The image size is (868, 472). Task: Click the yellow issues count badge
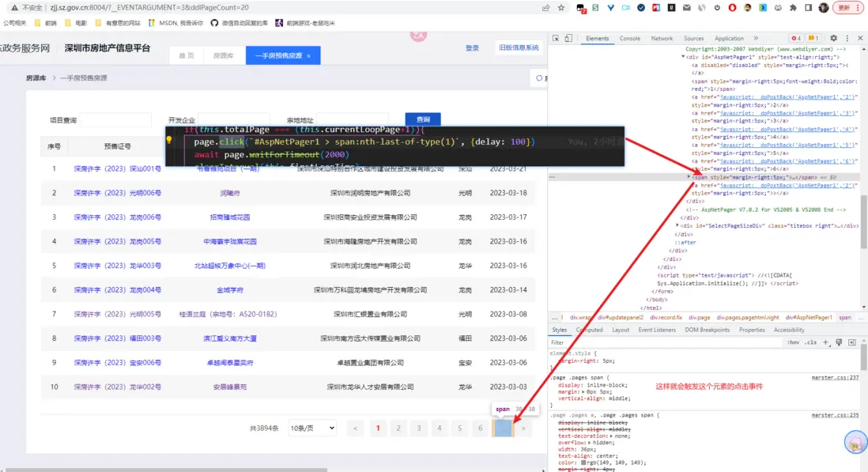point(813,38)
